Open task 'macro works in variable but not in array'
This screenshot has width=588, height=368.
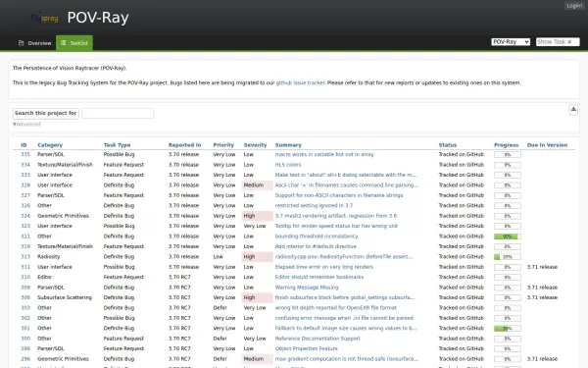(324, 154)
